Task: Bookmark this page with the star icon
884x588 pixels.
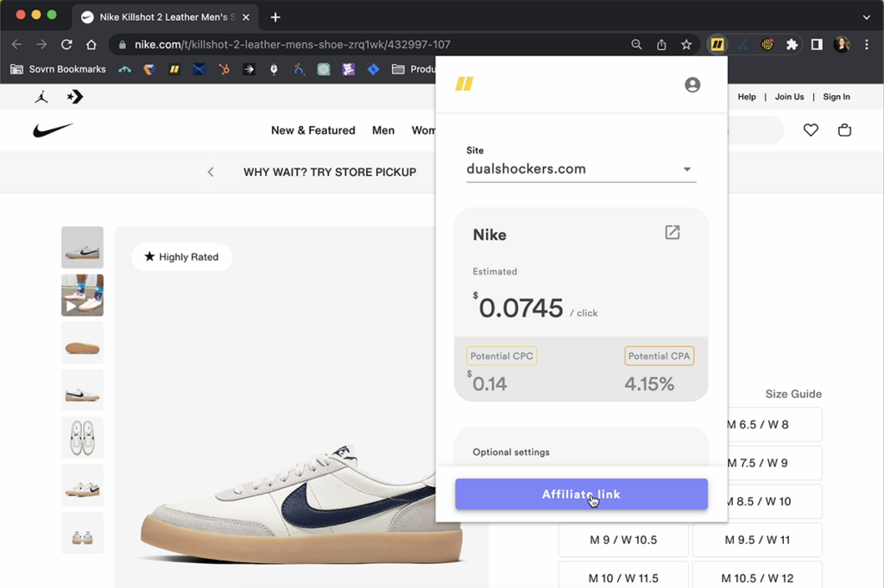Action: coord(686,45)
